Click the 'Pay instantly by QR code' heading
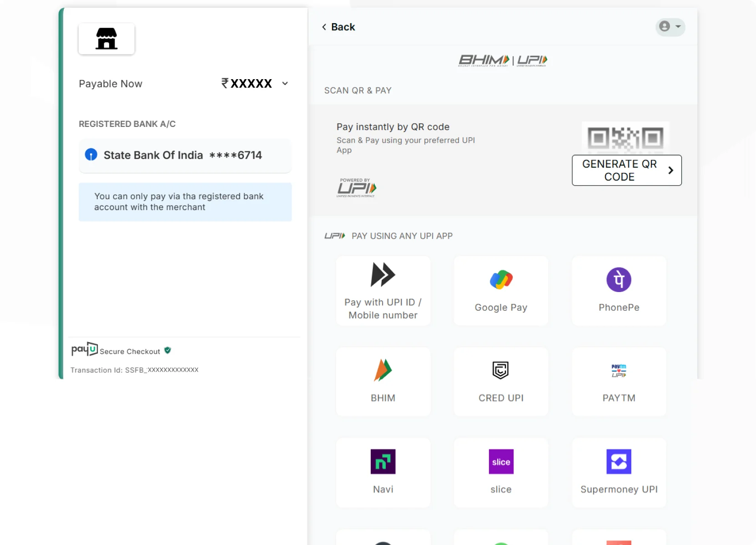The image size is (756, 545). [x=393, y=127]
